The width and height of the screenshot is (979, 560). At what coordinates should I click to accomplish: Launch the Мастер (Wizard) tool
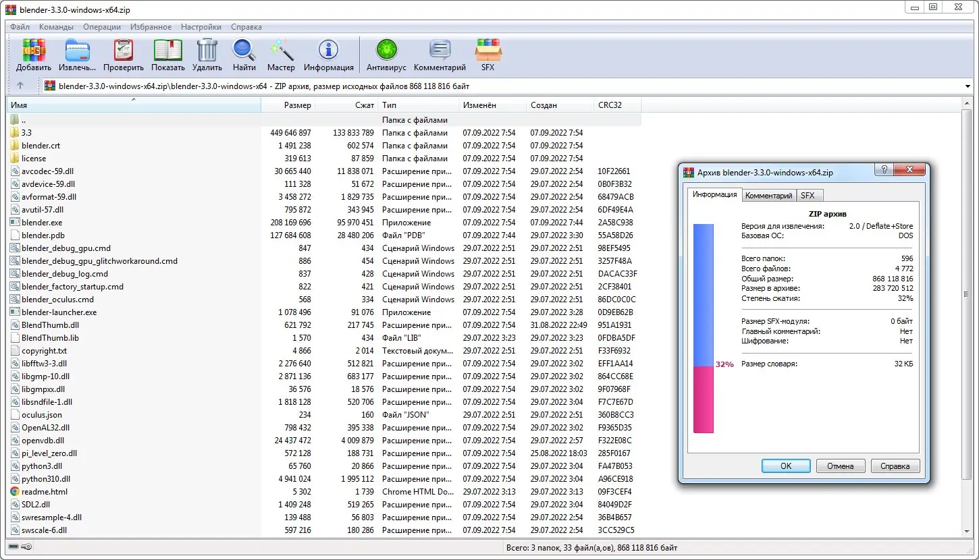[281, 51]
